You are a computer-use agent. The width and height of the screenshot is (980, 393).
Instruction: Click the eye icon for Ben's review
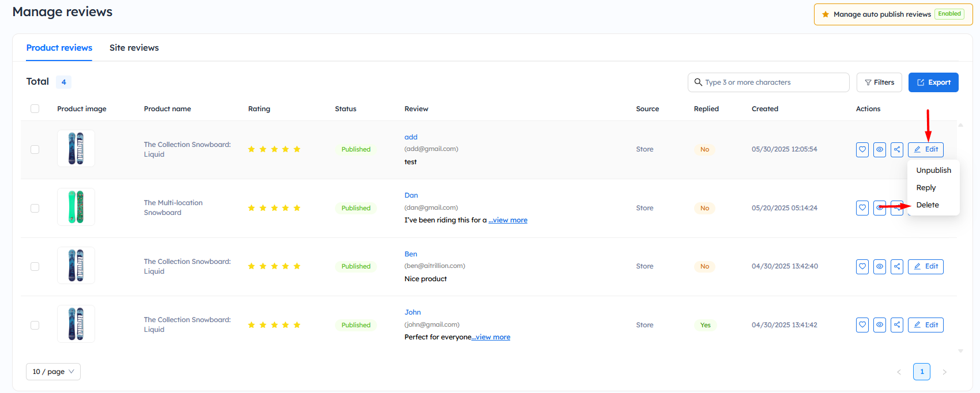click(880, 267)
